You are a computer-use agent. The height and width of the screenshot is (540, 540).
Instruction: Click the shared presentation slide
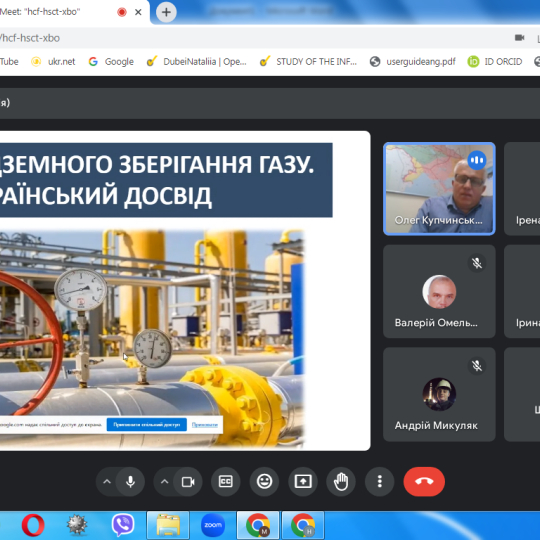coord(185,291)
